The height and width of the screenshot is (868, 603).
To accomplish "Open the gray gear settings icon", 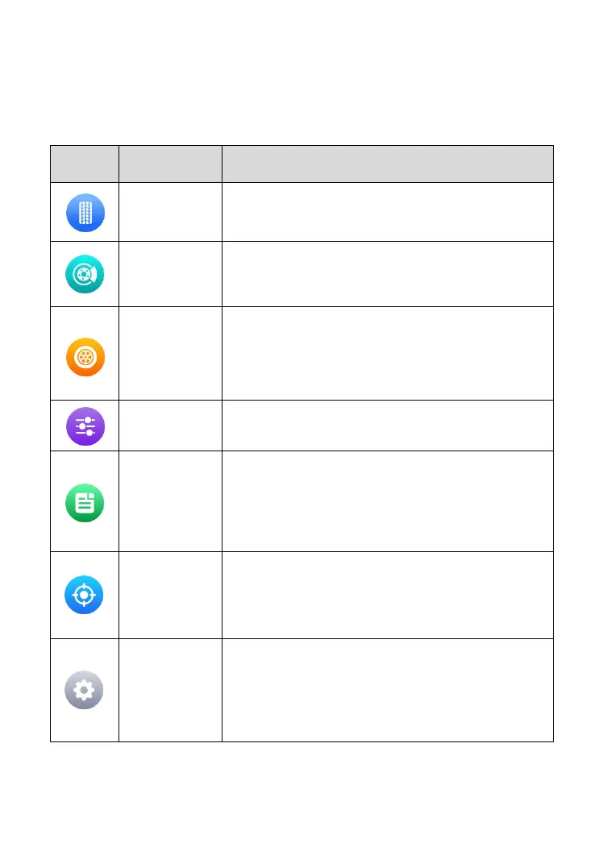I will (x=85, y=690).
